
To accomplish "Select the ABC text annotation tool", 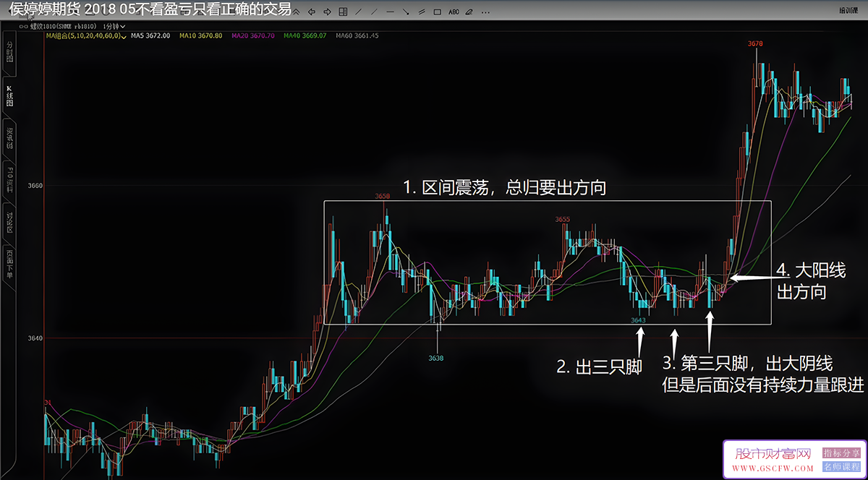I will (454, 12).
